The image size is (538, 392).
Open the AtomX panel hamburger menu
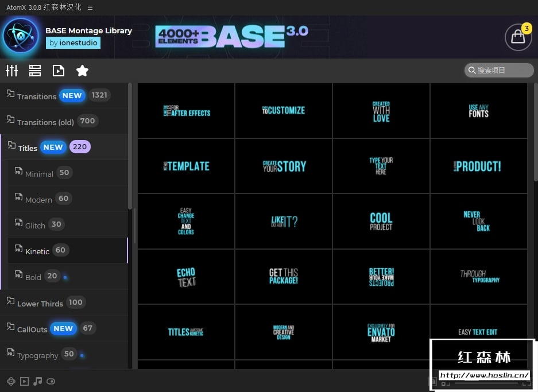pos(90,7)
